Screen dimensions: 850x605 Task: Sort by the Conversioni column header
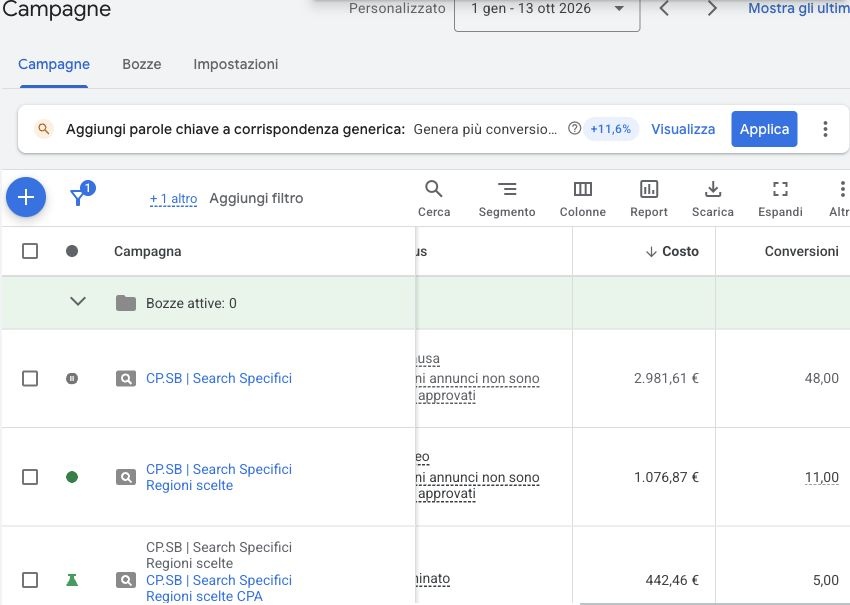[x=801, y=251]
